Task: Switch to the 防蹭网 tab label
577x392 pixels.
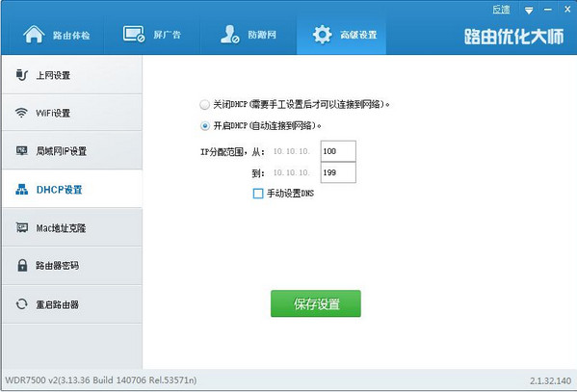Action: (262, 35)
